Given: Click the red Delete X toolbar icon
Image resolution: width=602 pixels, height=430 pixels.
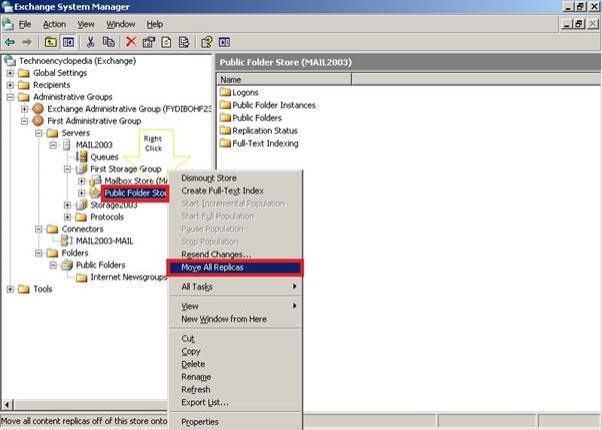Looking at the screenshot, I should [130, 42].
